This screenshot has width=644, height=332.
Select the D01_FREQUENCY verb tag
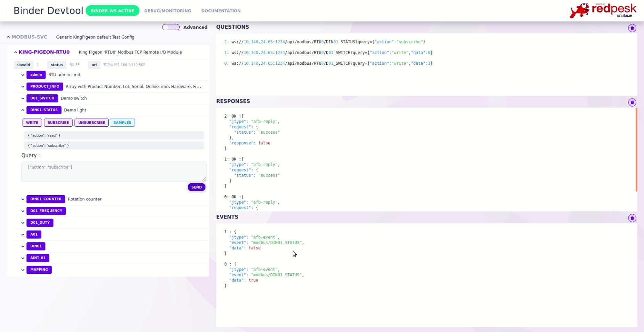point(46,211)
